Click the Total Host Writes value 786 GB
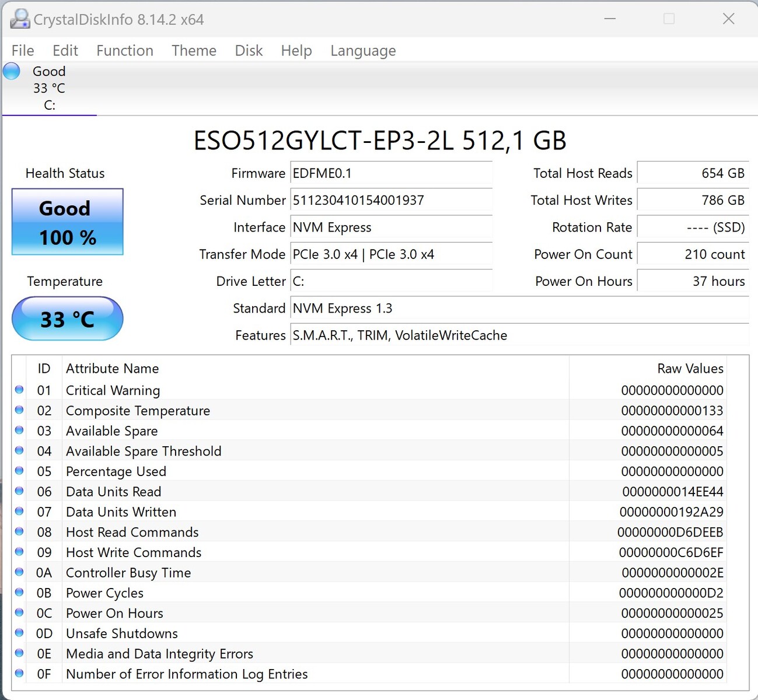 pyautogui.click(x=693, y=200)
